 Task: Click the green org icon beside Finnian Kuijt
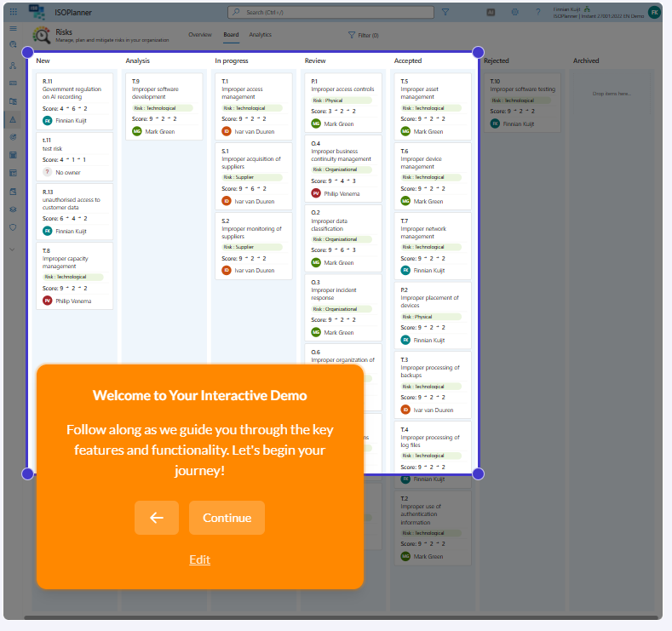[587, 9]
